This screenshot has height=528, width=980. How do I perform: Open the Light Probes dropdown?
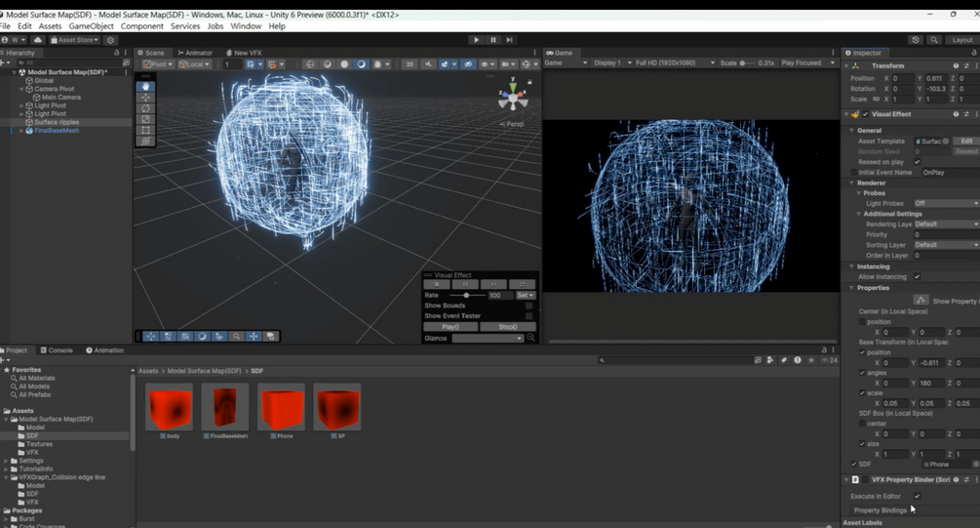point(946,203)
